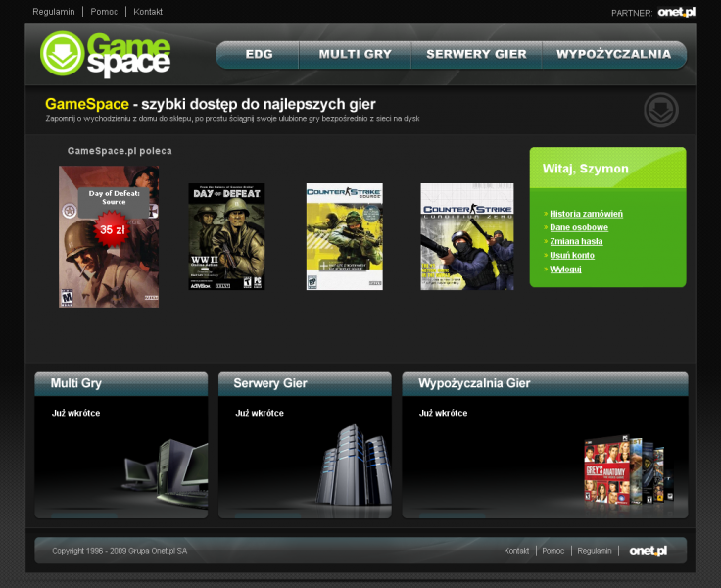
Task: Open the WYPOŻYCZALNIA tab
Action: point(613,55)
